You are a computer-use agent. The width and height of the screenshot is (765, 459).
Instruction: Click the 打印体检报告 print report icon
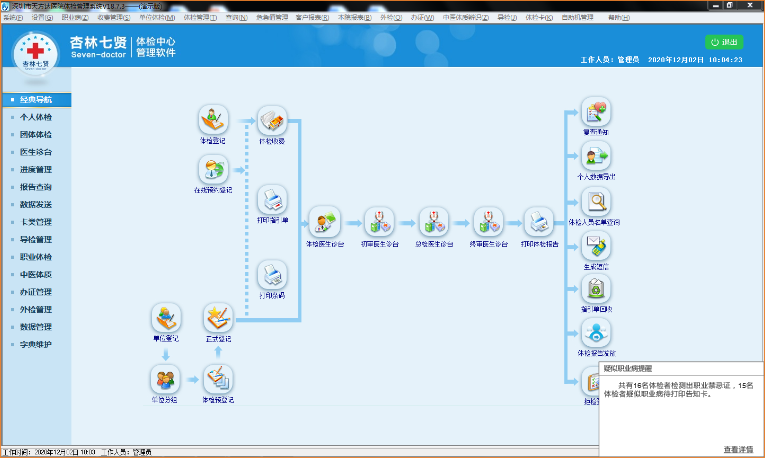point(539,222)
